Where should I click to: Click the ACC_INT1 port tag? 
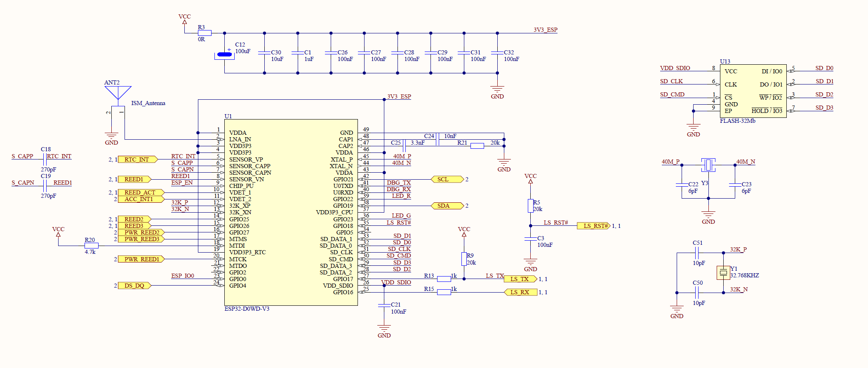coord(141,199)
